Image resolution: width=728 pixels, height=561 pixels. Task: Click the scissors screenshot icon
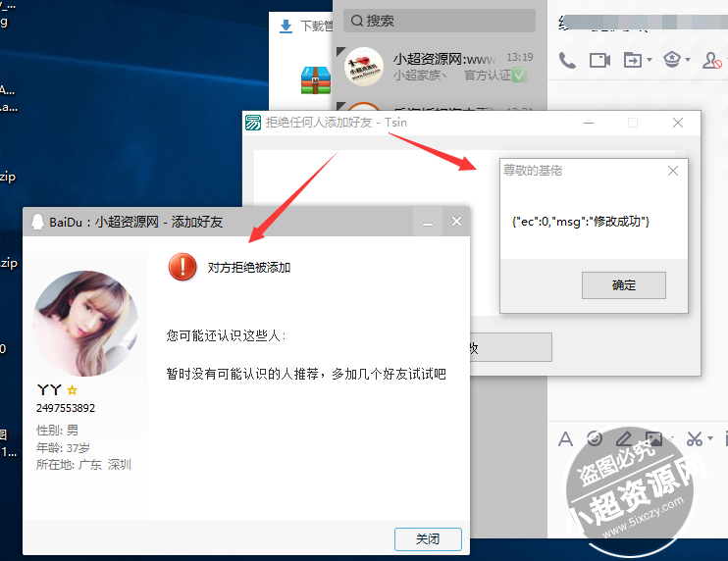click(695, 438)
